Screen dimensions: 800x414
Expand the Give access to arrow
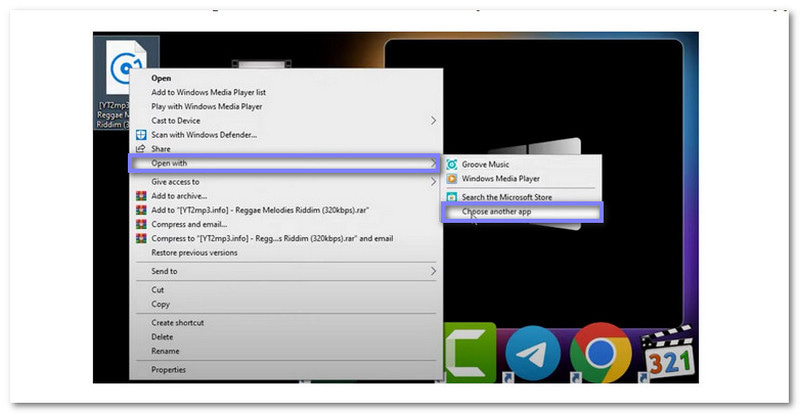(433, 182)
